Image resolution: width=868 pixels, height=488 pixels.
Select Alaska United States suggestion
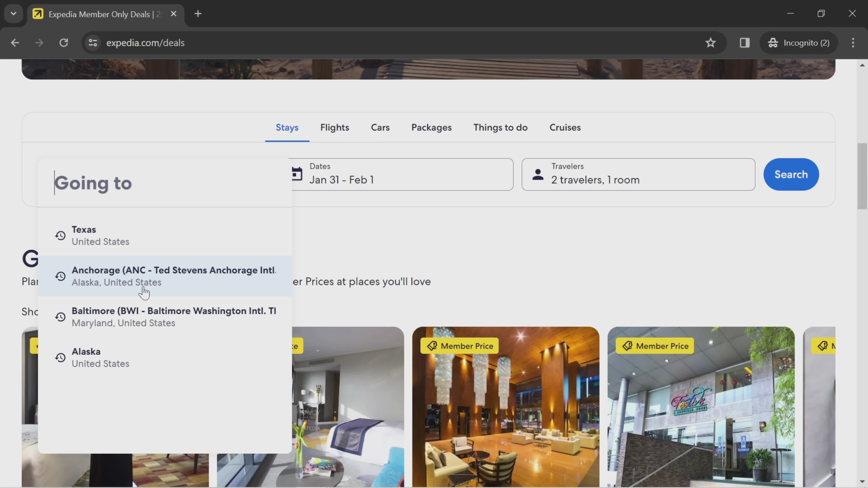click(x=165, y=358)
